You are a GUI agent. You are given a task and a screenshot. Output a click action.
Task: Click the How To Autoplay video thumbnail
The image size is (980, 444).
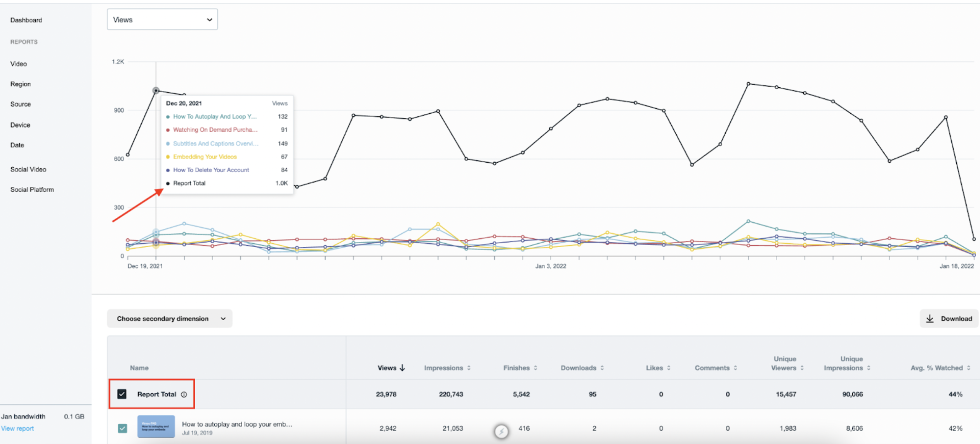click(155, 427)
